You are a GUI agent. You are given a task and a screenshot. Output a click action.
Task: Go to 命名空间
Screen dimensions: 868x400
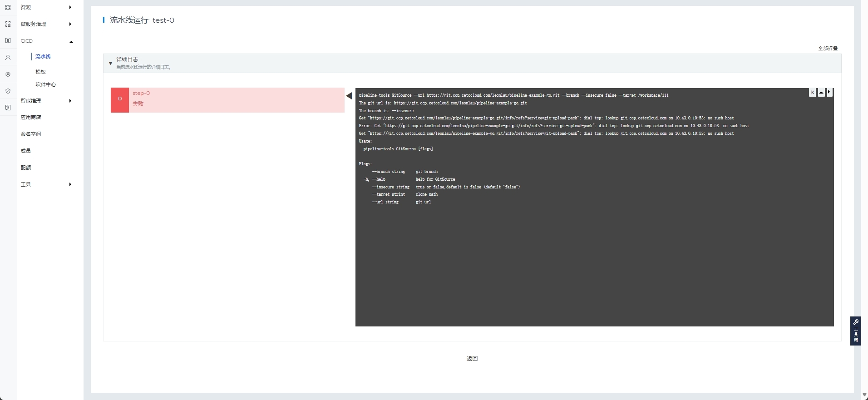[x=31, y=134]
